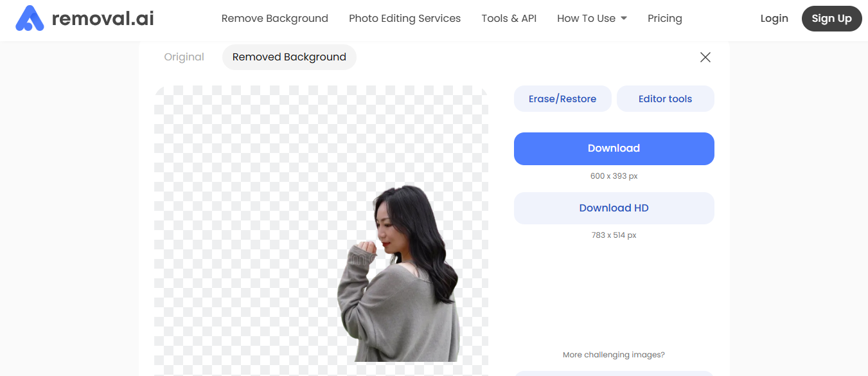The image size is (868, 376).
Task: Open the Pricing page
Action: click(664, 19)
